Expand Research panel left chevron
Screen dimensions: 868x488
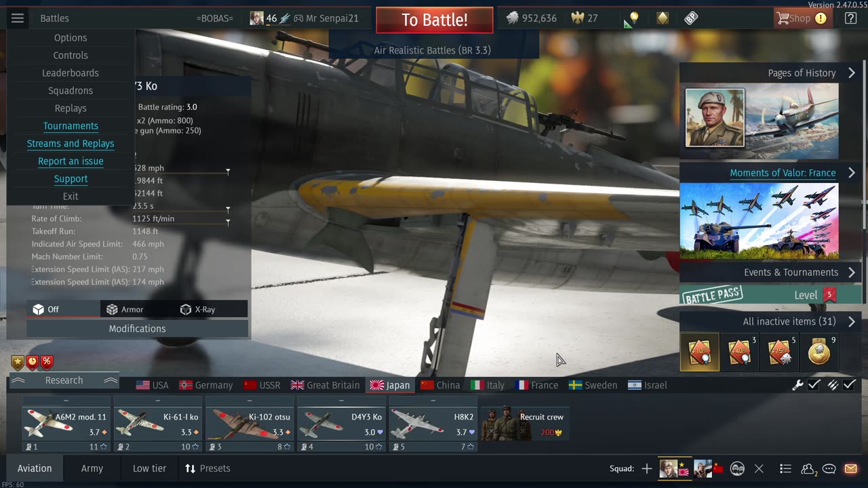point(18,380)
